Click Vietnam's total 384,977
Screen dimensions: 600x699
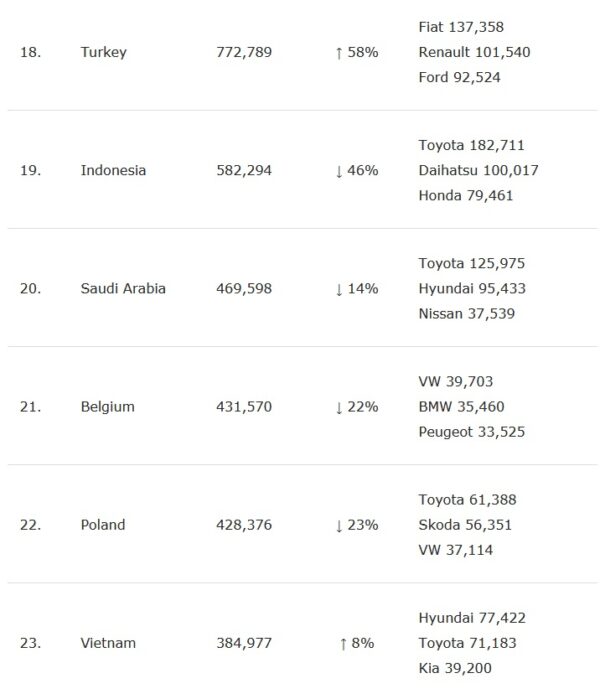pyautogui.click(x=244, y=643)
